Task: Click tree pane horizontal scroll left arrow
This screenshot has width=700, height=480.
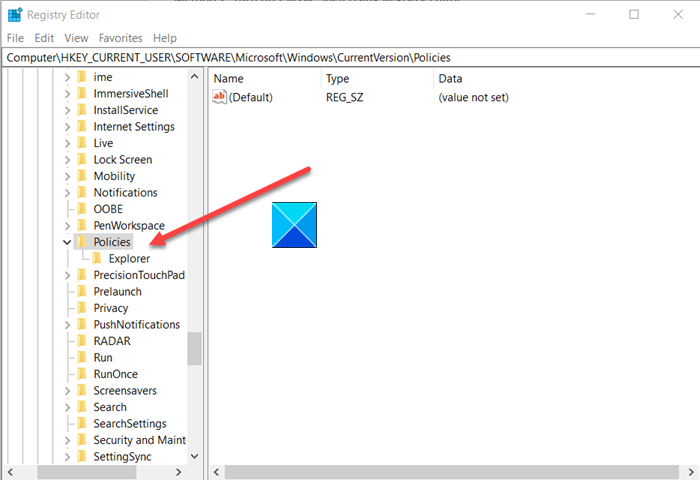Action: coord(10,472)
